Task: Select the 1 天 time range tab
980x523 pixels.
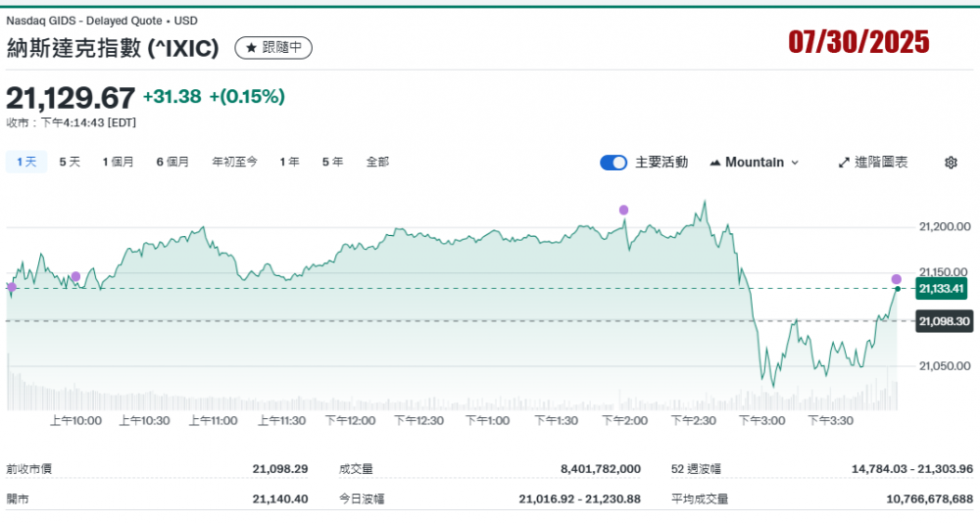Action: click(26, 162)
